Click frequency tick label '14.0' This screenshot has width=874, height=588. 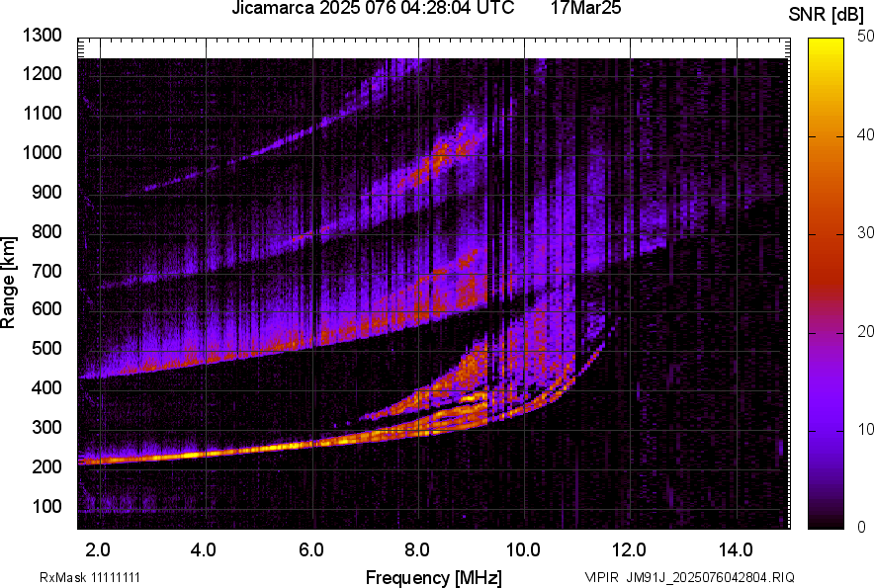point(736,550)
